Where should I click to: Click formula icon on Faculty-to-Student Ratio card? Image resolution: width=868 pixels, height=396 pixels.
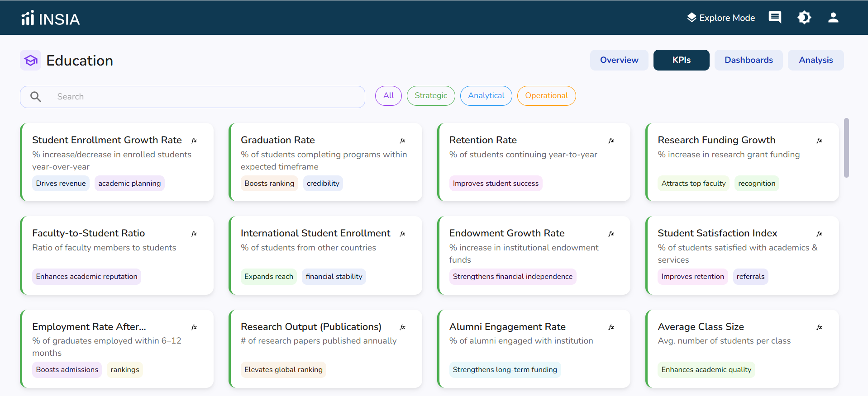(x=194, y=234)
